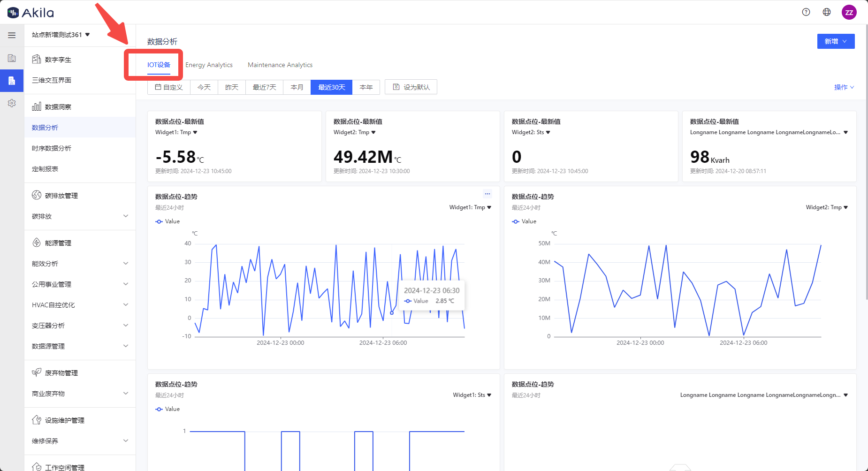Click the 数据洞察 bar chart icon
Screen dimensions: 868x471
click(37, 106)
